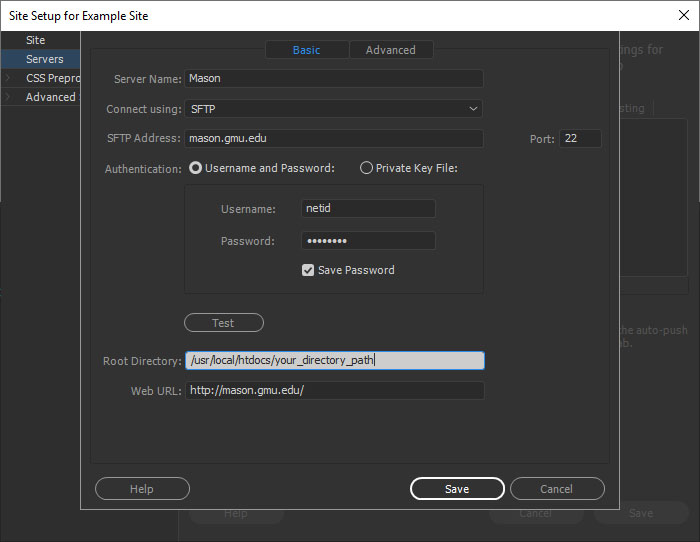700x542 pixels.
Task: Select Site in the left sidebar
Action: (36, 40)
